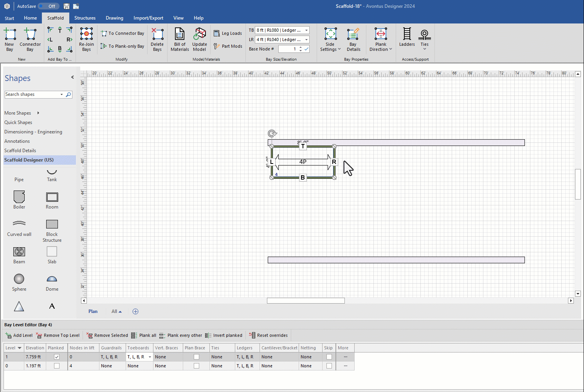Open the Import/Export tab

point(148,18)
